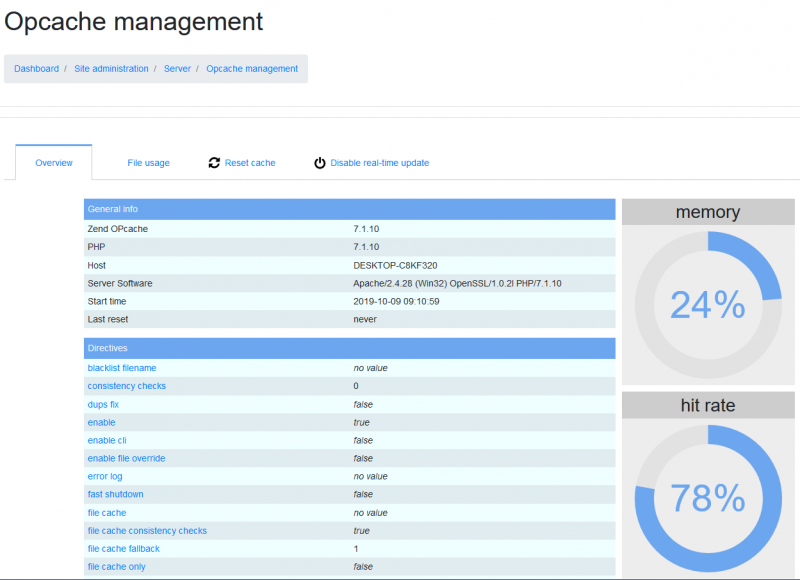
Task: Click the file cache fallback directive
Action: coord(123,548)
